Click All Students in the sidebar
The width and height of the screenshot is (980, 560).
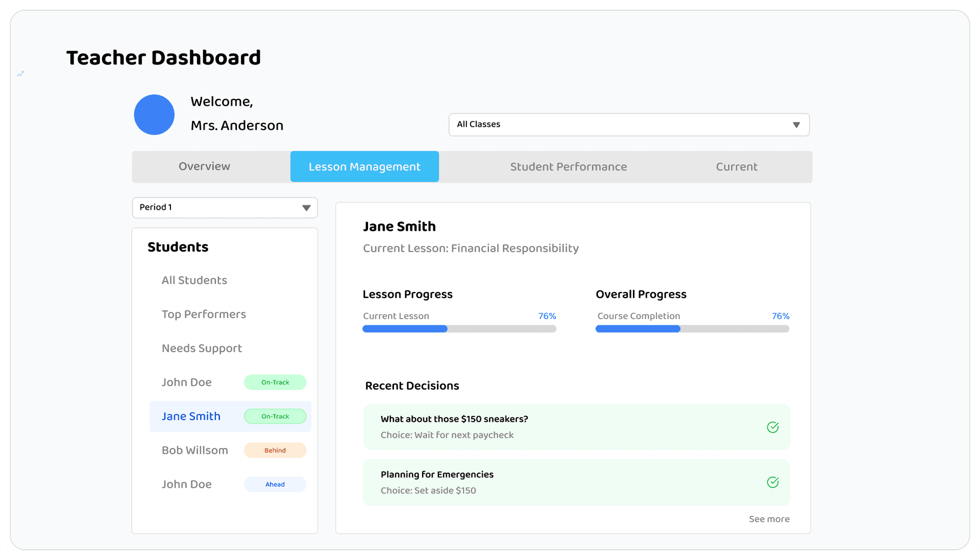pos(194,280)
